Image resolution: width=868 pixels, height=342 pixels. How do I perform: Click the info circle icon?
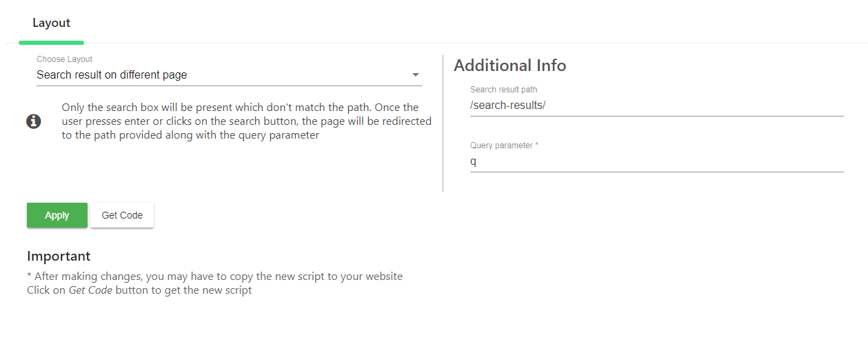pos(34,121)
